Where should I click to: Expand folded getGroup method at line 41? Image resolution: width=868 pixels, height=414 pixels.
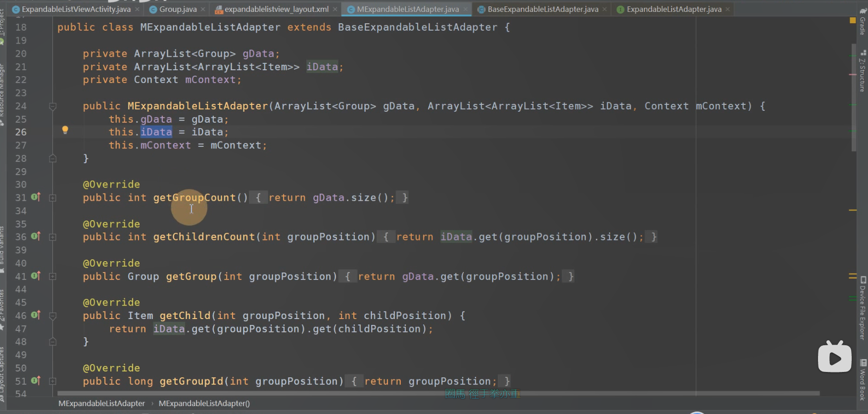52,276
